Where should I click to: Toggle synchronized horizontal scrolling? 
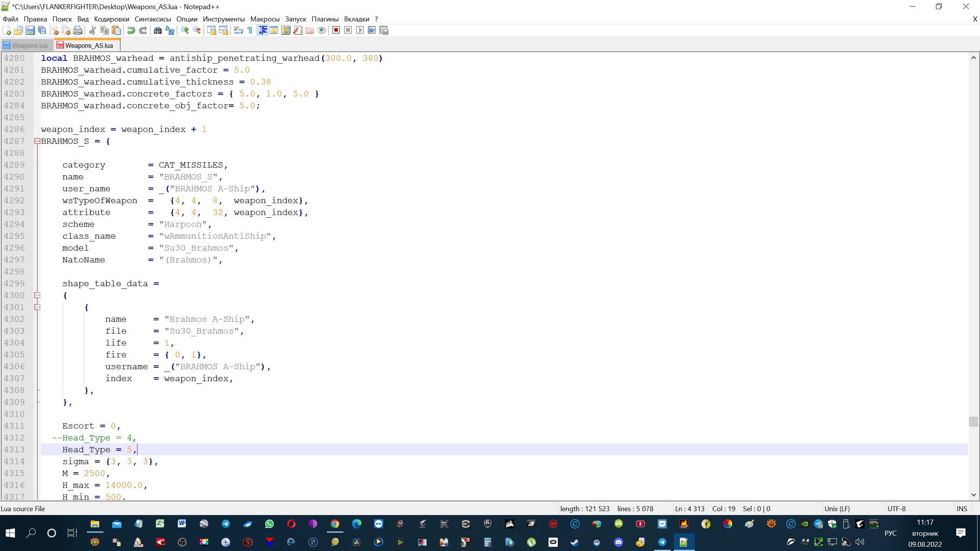[x=223, y=30]
